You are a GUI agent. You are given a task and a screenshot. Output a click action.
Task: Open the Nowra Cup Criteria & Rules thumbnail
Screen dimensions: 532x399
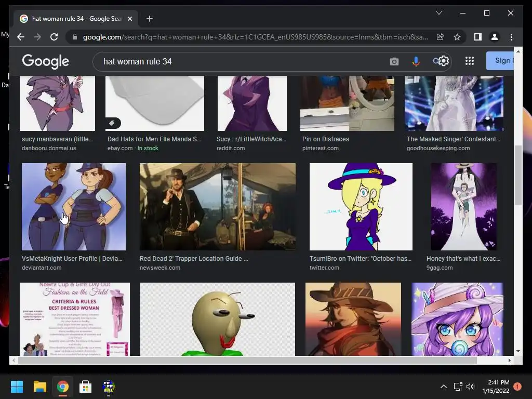tap(75, 319)
